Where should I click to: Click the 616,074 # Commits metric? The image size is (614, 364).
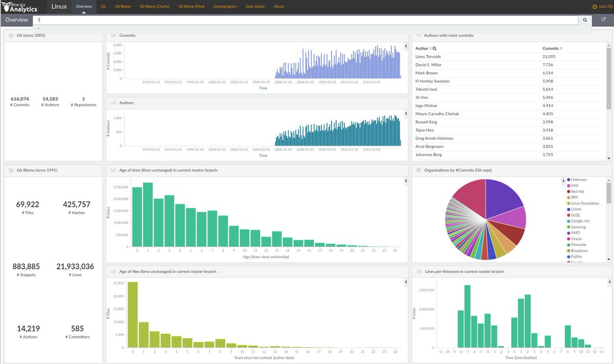click(20, 102)
